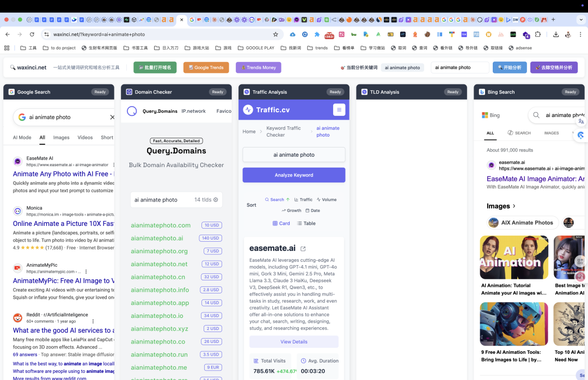Click the orange Google Trends button
Image resolution: width=588 pixels, height=380 pixels.
(206, 68)
